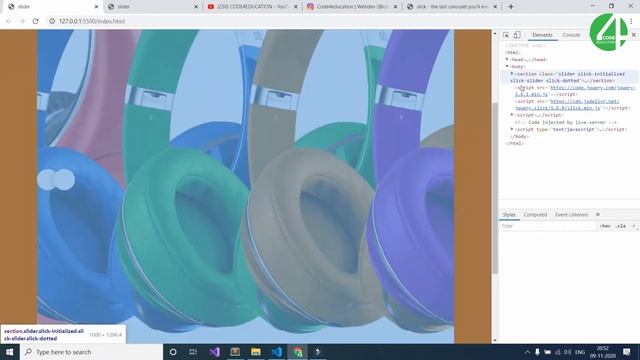
Task: Expand the collapsed script node above the comment
Action: pos(512,115)
